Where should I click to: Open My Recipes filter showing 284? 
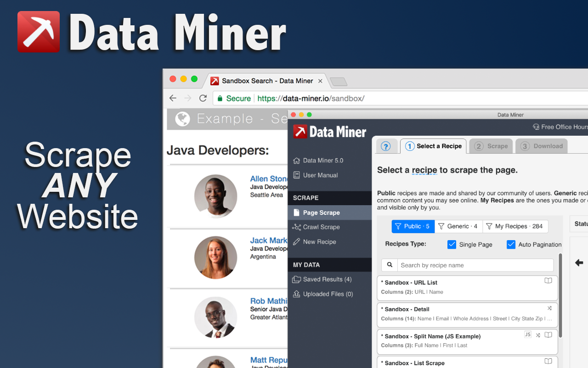tap(515, 226)
